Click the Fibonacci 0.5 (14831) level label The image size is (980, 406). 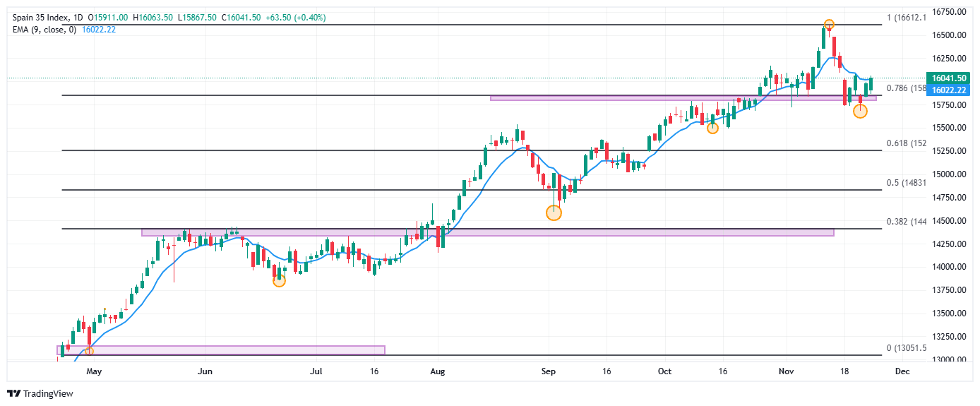906,183
